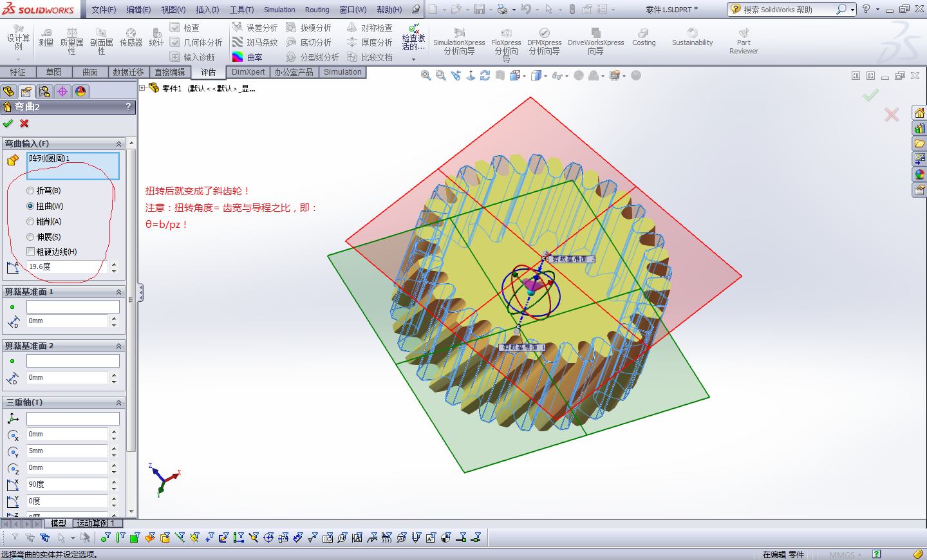Image resolution: width=927 pixels, height=560 pixels.
Task: Click Compare Documents (比较文档) button
Action: tap(370, 57)
